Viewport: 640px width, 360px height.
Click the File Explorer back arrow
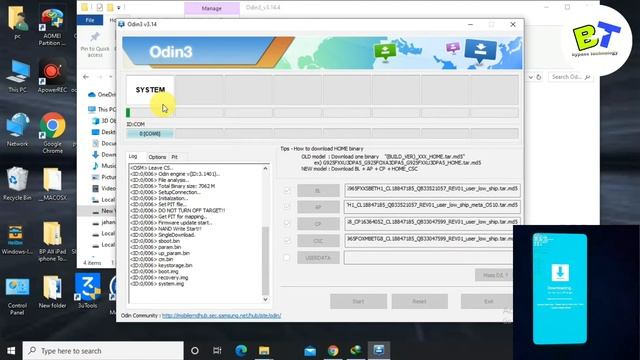tap(86, 77)
